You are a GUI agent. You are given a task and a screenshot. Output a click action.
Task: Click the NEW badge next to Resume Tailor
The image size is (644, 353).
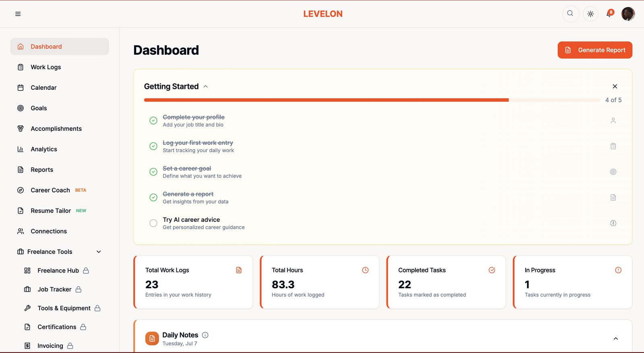pyautogui.click(x=81, y=211)
